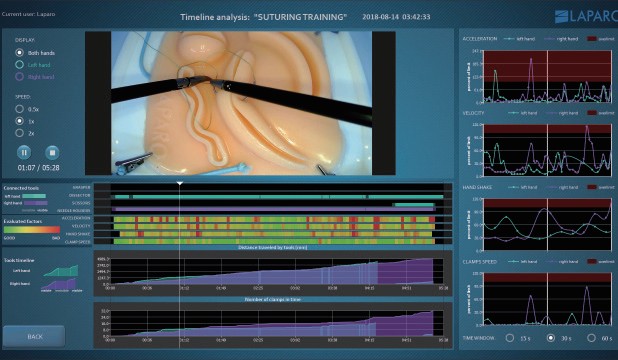Click the red overlimit legend in Acceleration chart

592,39
